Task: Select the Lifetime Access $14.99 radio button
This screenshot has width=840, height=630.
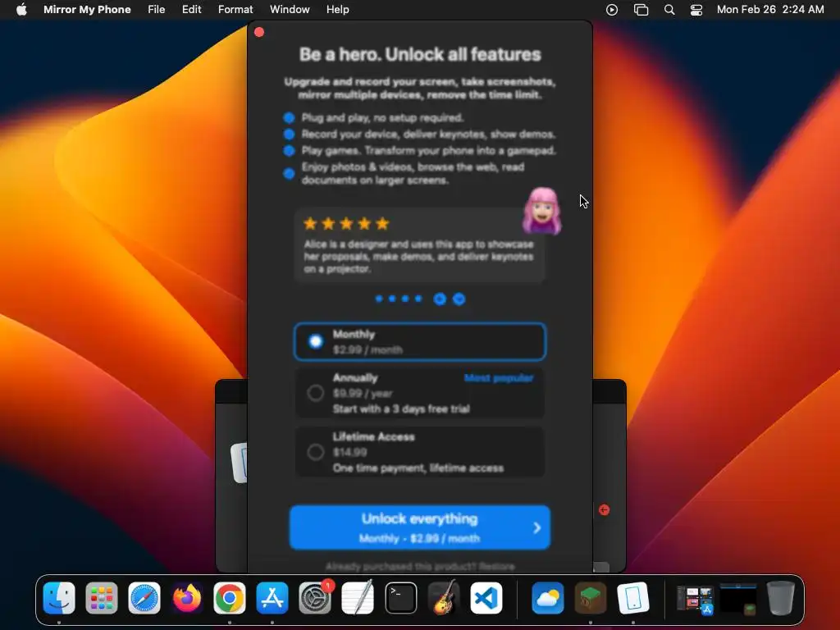Action: coord(316,452)
